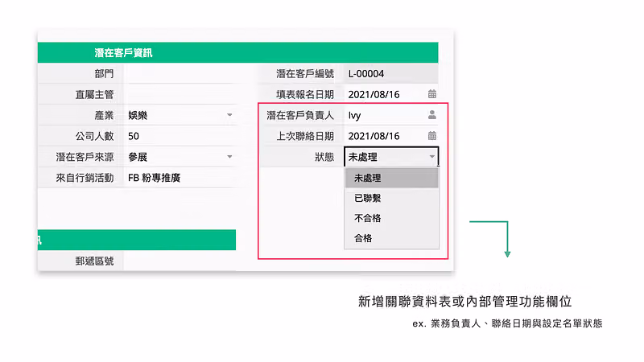Click the 潛在客戶資訊 section header

(x=237, y=52)
